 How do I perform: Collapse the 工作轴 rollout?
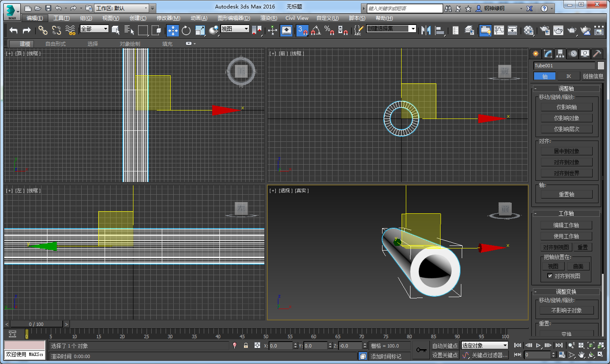(566, 213)
